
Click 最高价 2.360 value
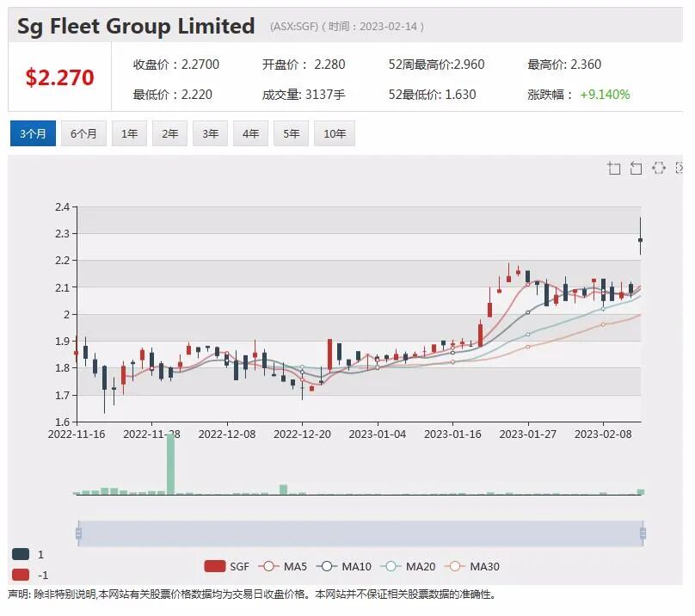(586, 65)
